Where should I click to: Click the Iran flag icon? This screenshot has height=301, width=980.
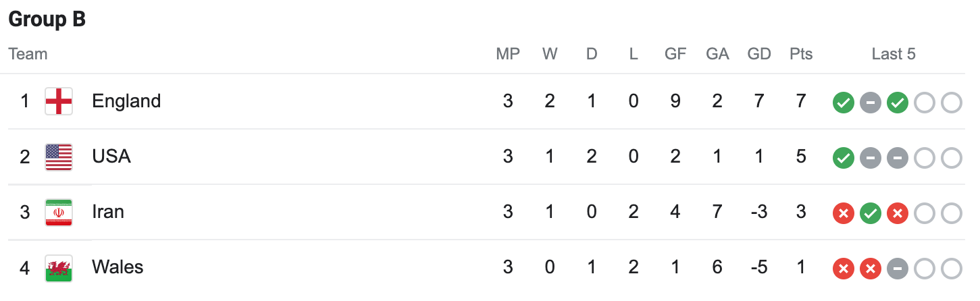coord(59,212)
